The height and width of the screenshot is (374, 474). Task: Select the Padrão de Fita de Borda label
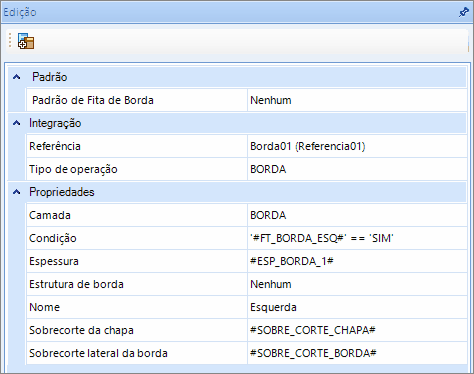tap(93, 100)
